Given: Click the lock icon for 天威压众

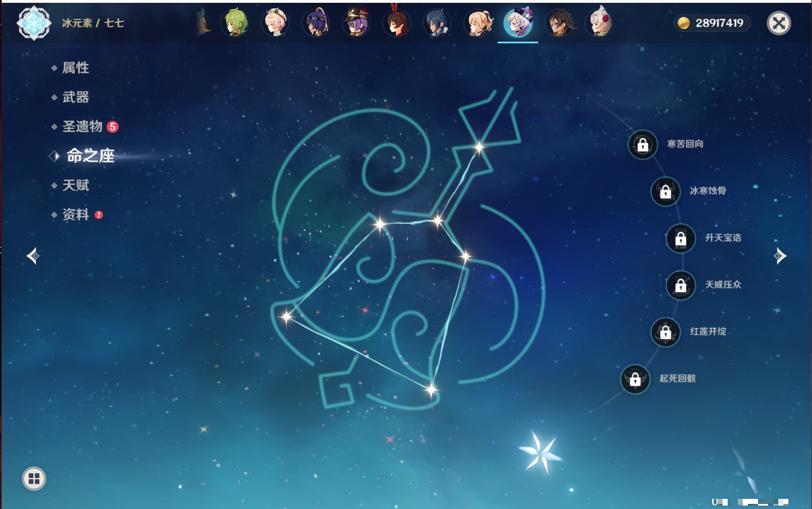Looking at the screenshot, I should tap(680, 285).
